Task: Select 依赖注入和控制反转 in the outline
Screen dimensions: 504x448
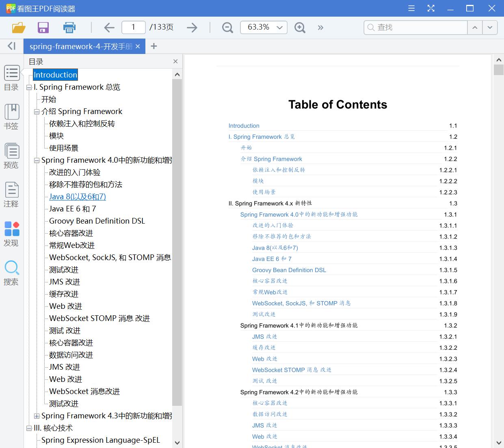Action: pos(82,124)
